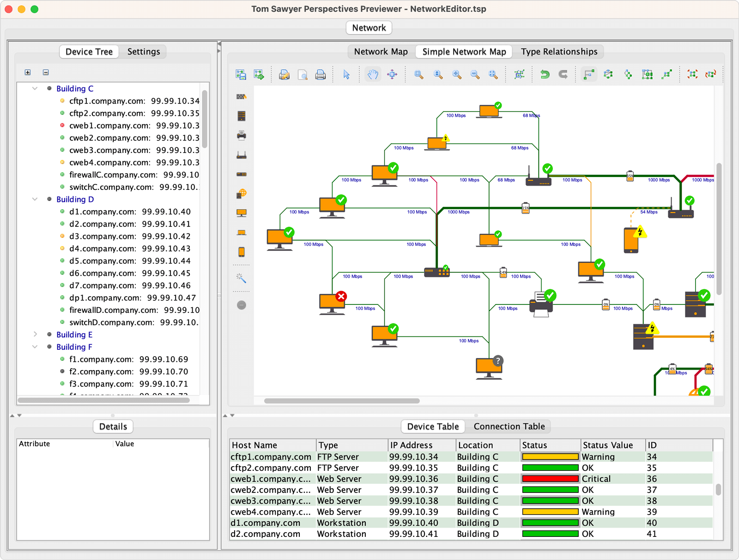Image resolution: width=739 pixels, height=560 pixels.
Task: Click the red Critical status bar for cweb1
Action: [550, 479]
